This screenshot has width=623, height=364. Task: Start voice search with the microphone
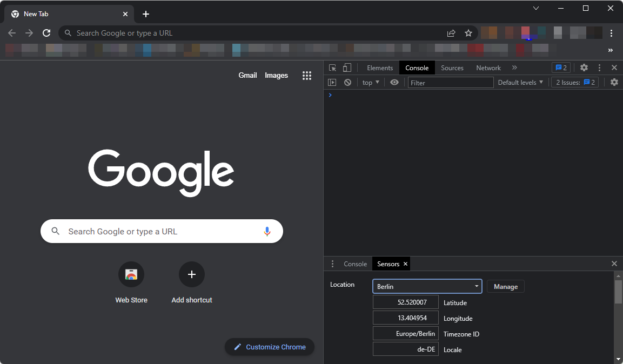pyautogui.click(x=267, y=231)
